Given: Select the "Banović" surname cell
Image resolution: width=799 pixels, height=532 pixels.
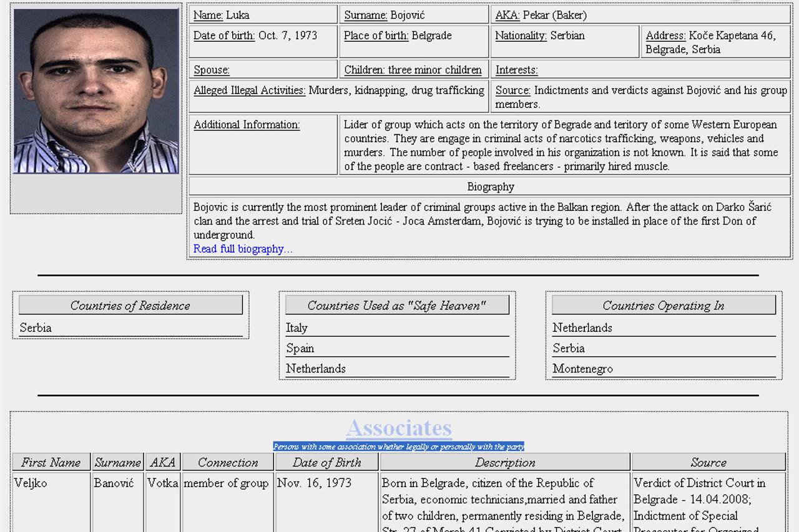Looking at the screenshot, I should (118, 502).
